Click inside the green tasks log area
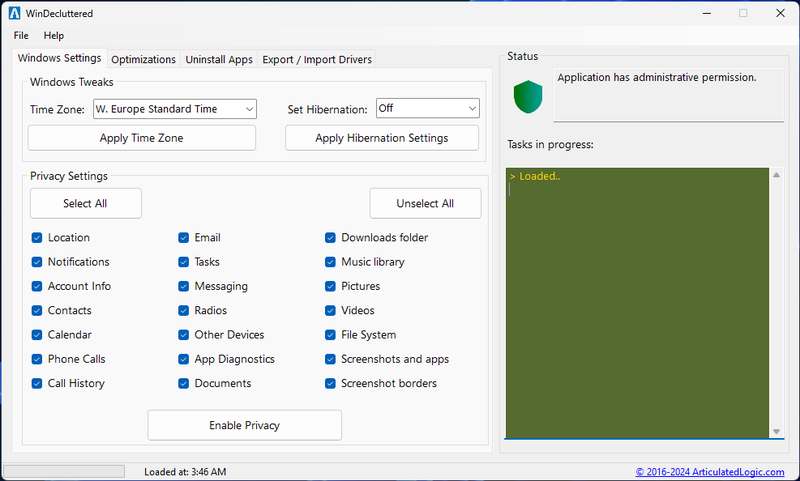 [637, 300]
